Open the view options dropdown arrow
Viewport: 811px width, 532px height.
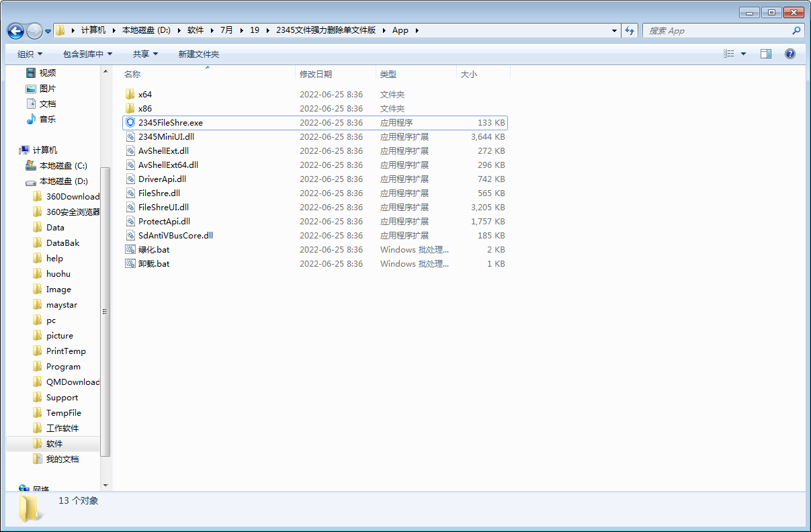743,54
